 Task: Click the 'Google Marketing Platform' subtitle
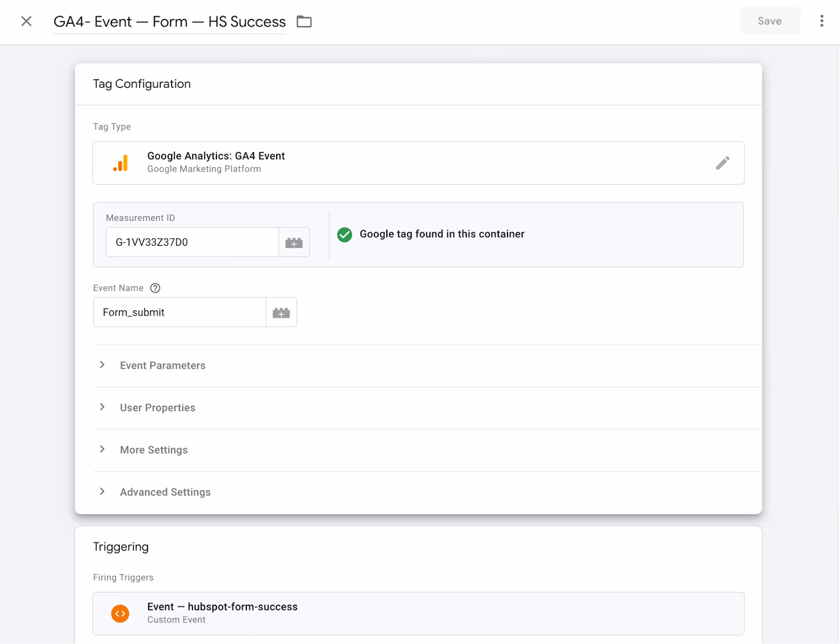[204, 169]
